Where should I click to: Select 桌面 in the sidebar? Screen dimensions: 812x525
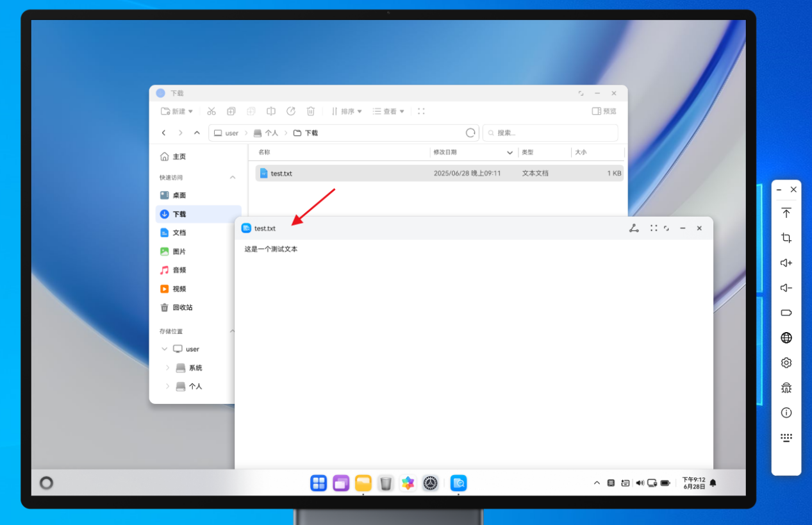(x=179, y=196)
